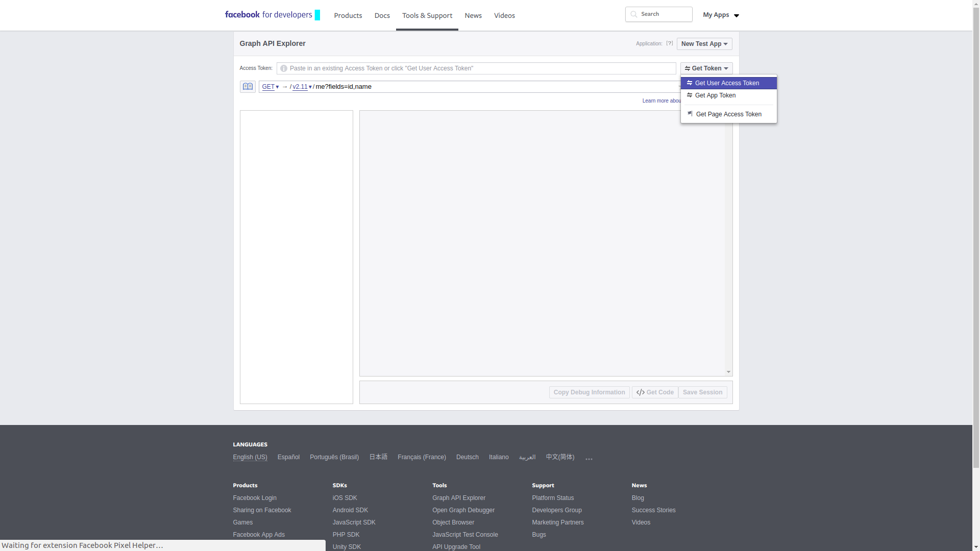This screenshot has width=980, height=551.
Task: Open Developers Group footer link
Action: click(x=557, y=510)
